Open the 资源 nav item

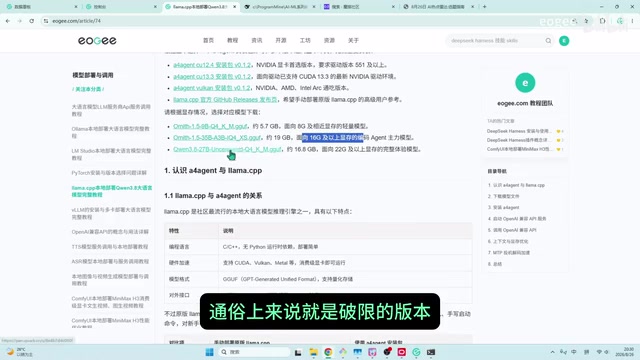click(329, 40)
